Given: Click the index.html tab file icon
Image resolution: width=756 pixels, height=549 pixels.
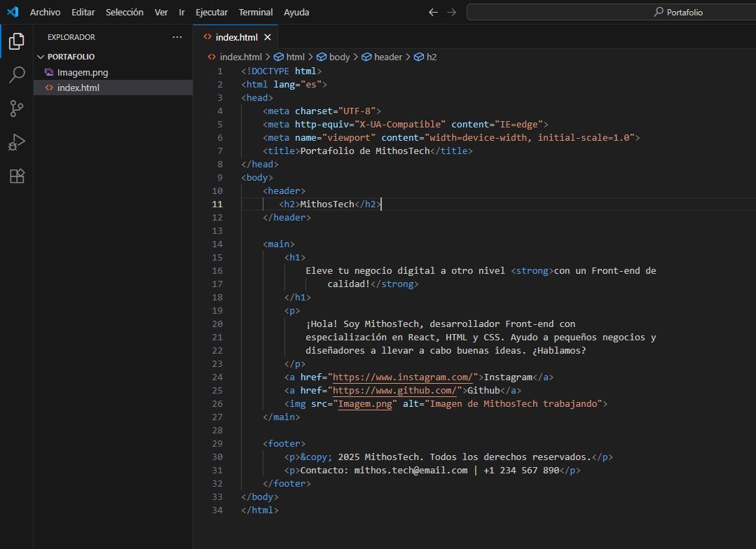Looking at the screenshot, I should (207, 36).
